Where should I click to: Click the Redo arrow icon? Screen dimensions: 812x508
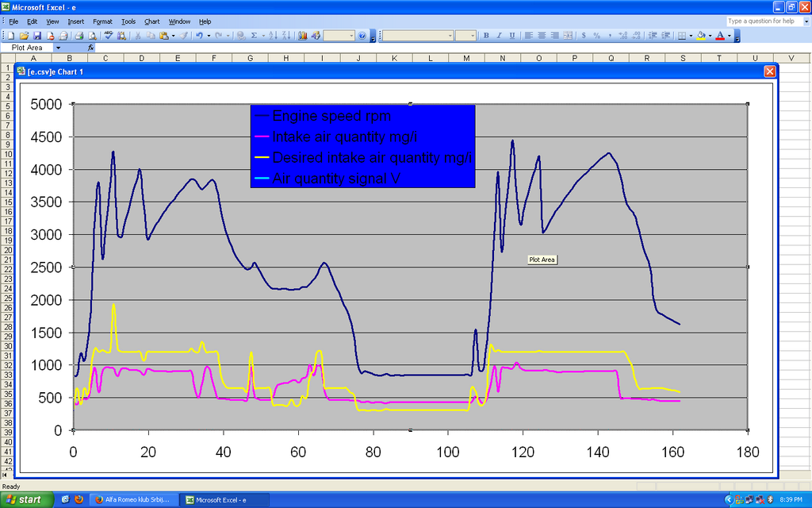point(219,35)
